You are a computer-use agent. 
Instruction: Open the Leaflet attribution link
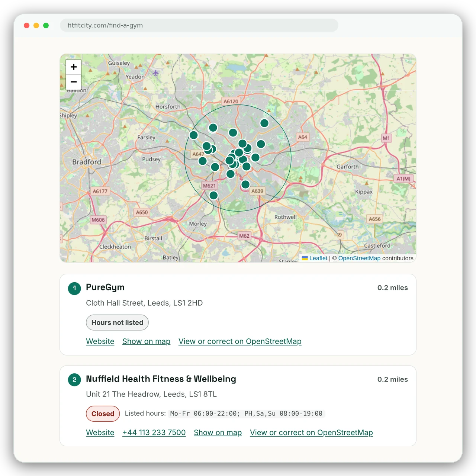(318, 258)
